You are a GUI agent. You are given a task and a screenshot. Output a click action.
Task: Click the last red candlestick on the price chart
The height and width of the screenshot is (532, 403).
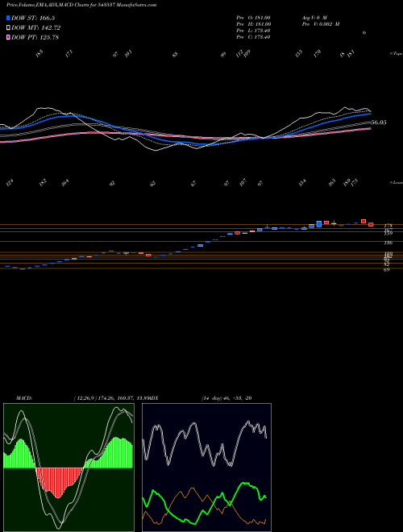tap(371, 224)
